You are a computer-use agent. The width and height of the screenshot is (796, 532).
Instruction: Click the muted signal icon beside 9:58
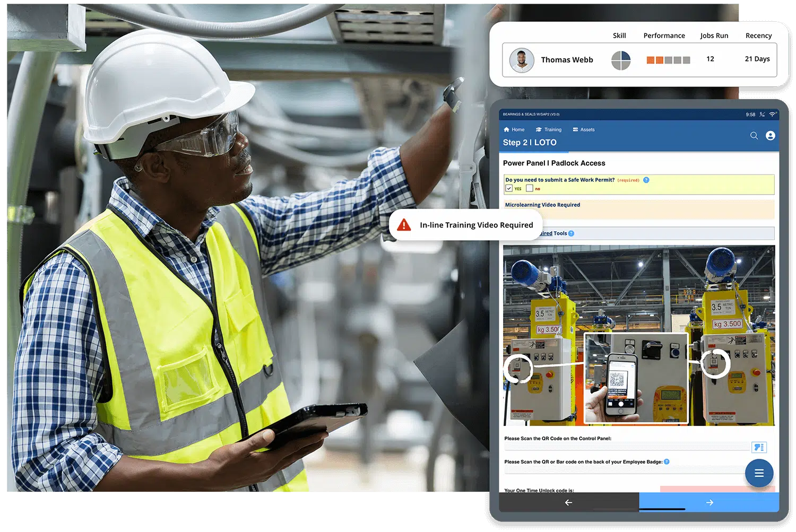pos(762,114)
